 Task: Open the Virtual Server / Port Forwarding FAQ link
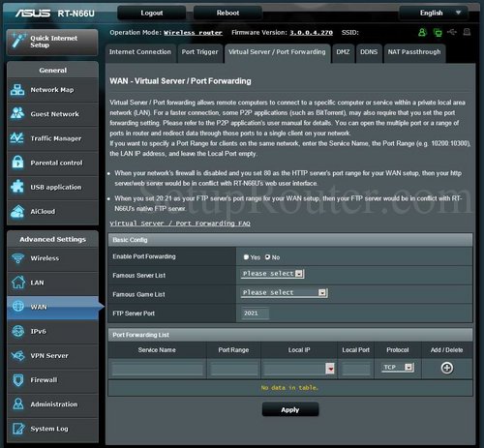180,224
